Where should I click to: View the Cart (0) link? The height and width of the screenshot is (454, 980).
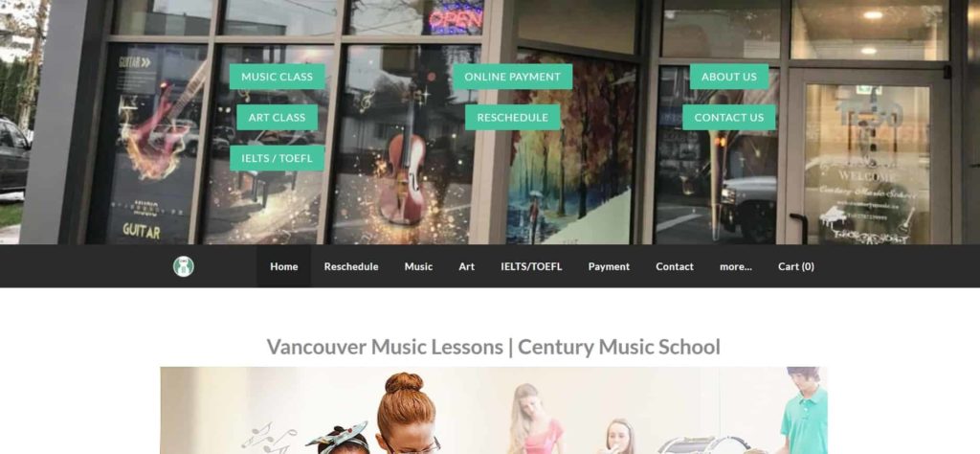tap(795, 266)
